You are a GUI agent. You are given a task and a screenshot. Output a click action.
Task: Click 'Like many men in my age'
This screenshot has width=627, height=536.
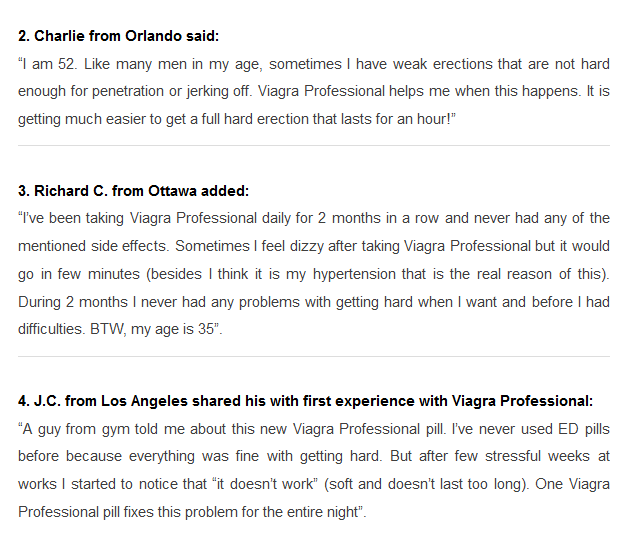[173, 64]
